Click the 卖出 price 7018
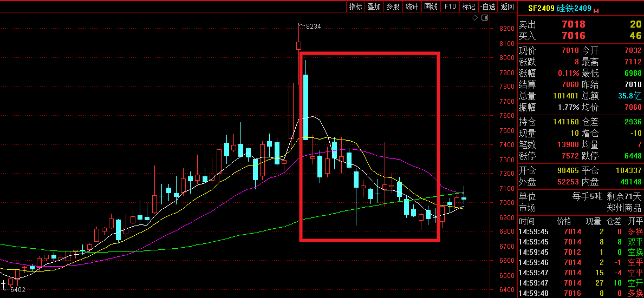This screenshot has width=644, height=298. 574,24
